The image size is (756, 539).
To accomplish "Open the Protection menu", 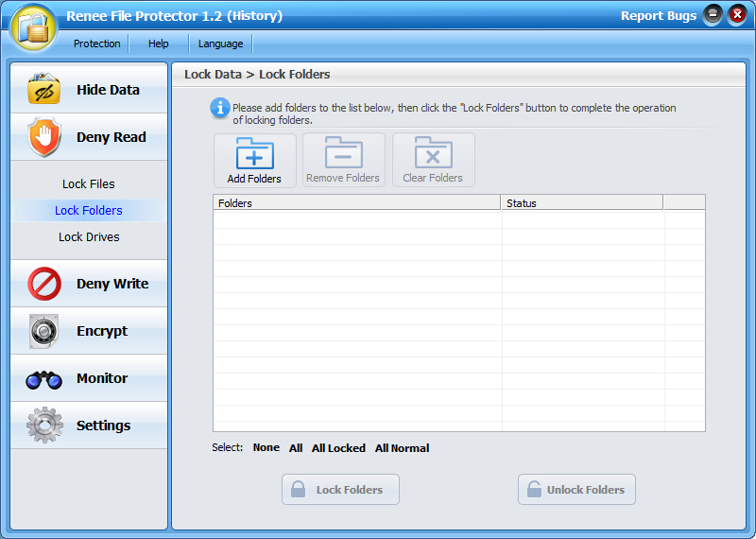I will [97, 43].
